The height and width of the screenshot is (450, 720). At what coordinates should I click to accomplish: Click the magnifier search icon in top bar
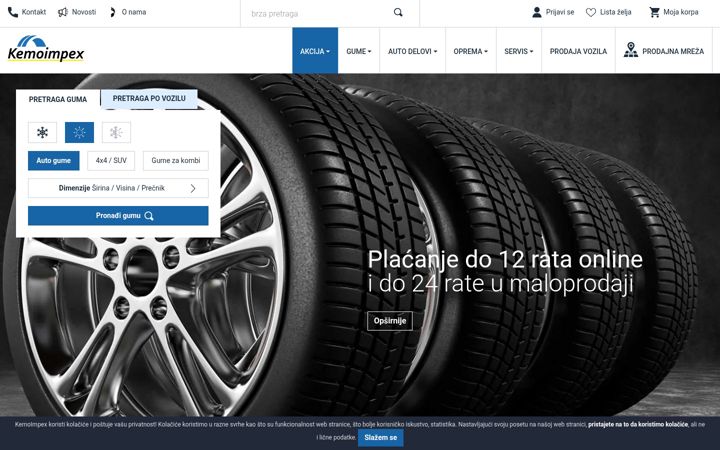pyautogui.click(x=398, y=12)
